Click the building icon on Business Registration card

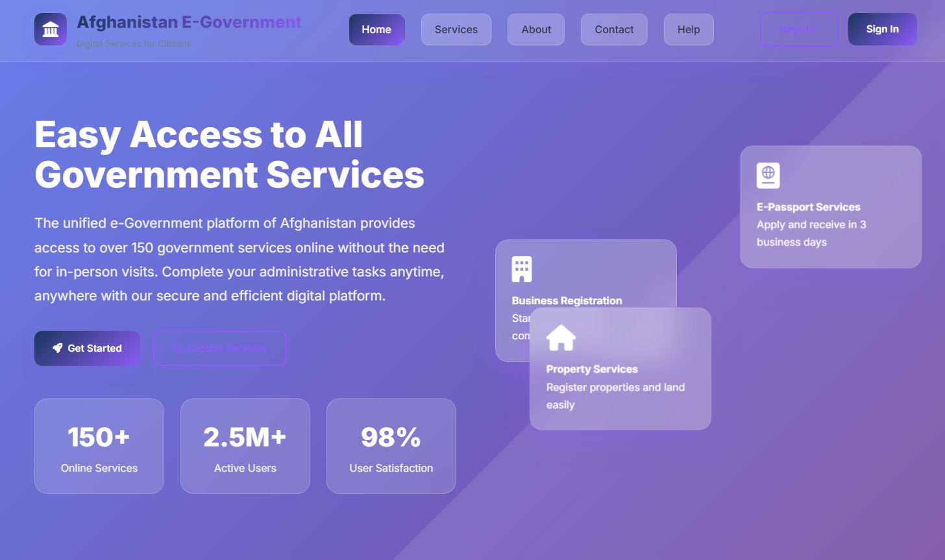tap(522, 268)
